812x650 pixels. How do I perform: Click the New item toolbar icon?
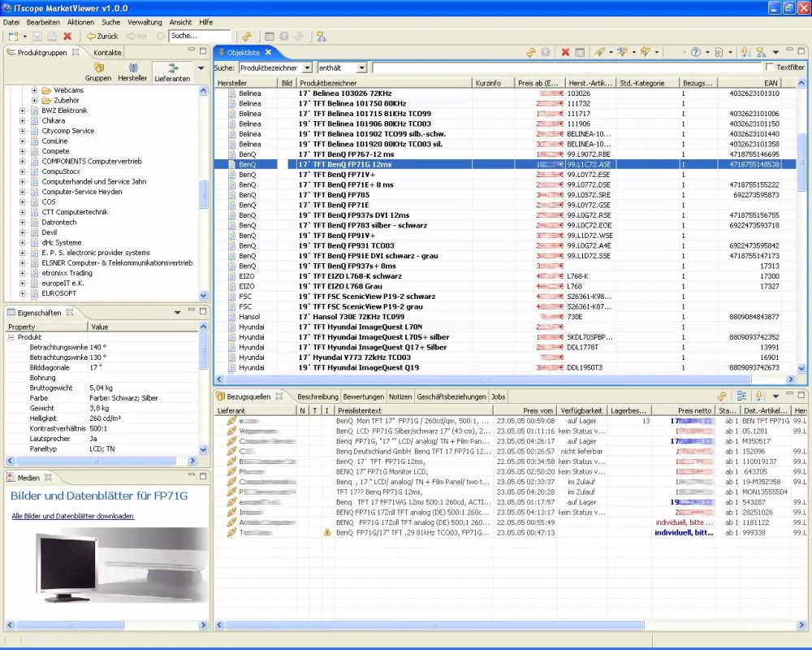click(x=14, y=37)
